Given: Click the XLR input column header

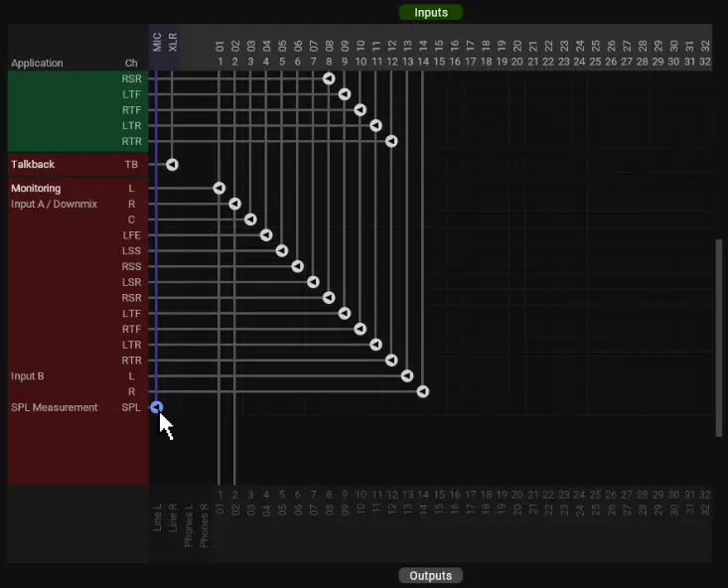Looking at the screenshot, I should [x=172, y=43].
